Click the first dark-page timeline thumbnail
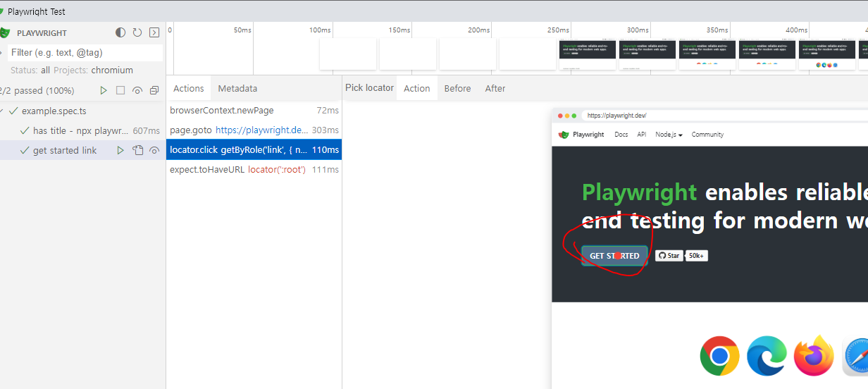The width and height of the screenshot is (868, 389). pos(588,54)
